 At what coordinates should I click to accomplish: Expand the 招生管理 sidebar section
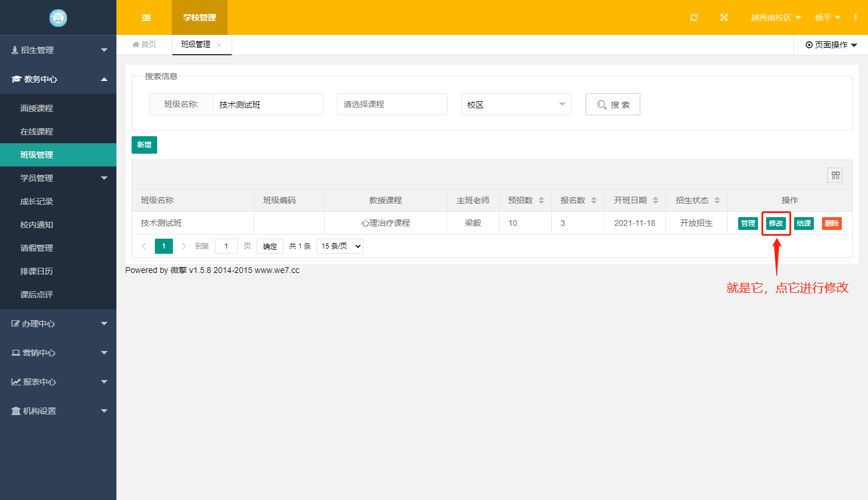(58, 50)
